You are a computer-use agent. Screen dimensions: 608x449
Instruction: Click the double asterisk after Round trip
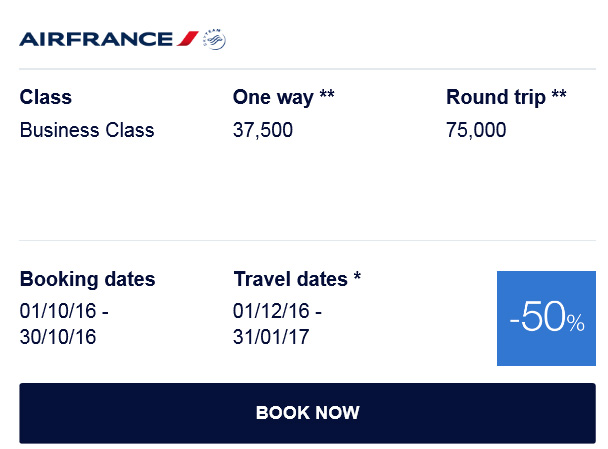pyautogui.click(x=559, y=96)
